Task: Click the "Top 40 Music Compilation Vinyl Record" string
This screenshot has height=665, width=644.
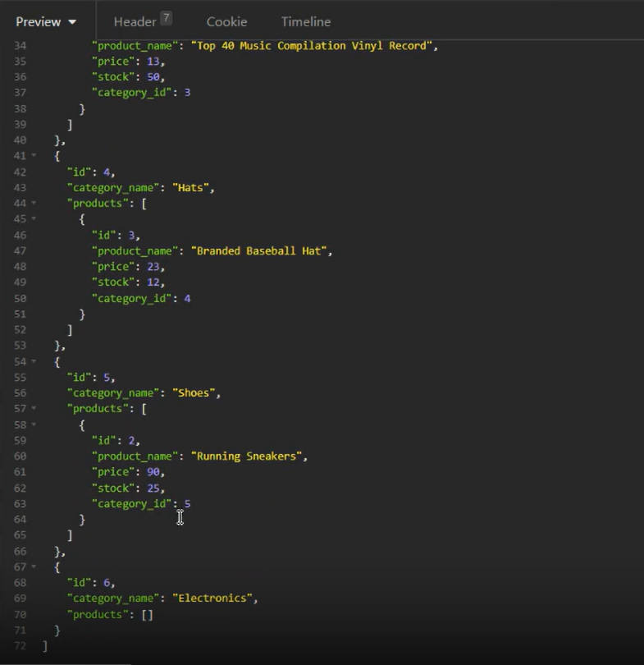Action: click(313, 46)
